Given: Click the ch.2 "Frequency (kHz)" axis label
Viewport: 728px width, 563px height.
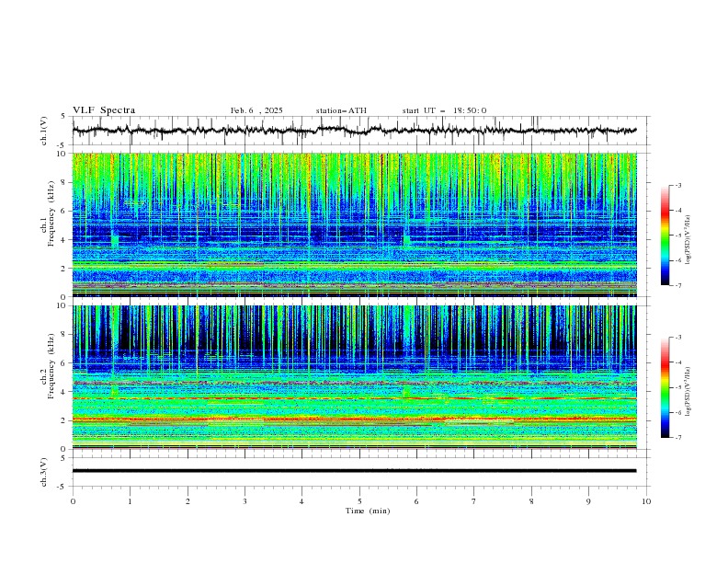Looking at the screenshot, I should point(51,365).
